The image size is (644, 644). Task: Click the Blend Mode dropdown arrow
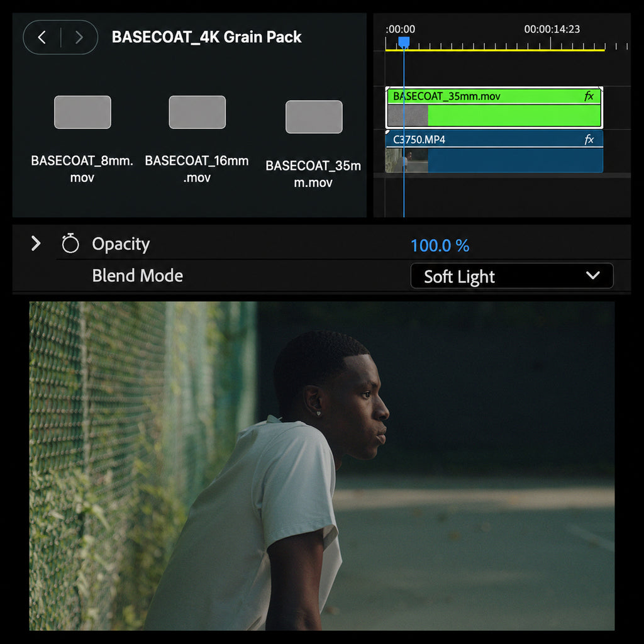point(592,275)
